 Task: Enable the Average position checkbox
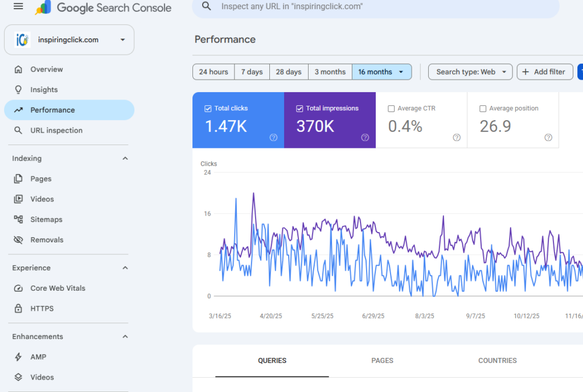483,109
